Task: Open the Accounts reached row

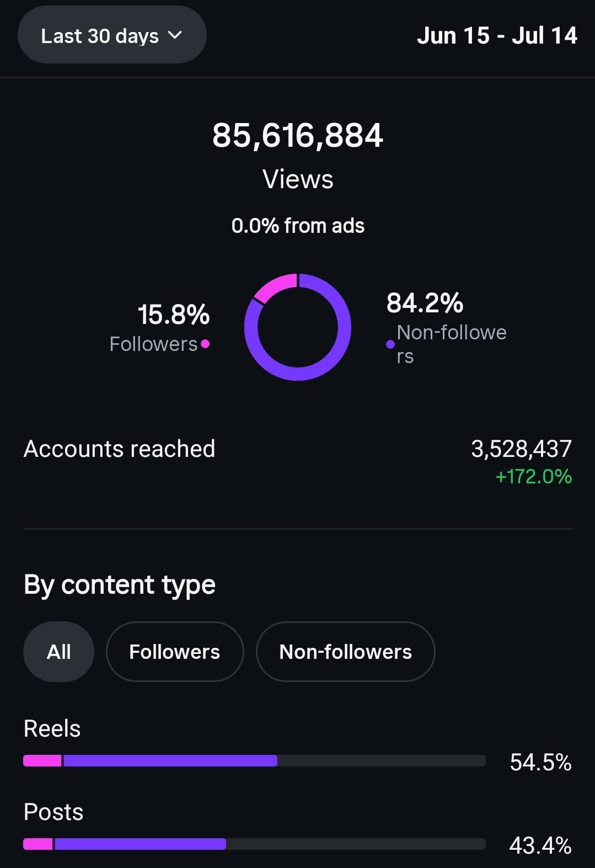Action: pyautogui.click(x=298, y=462)
